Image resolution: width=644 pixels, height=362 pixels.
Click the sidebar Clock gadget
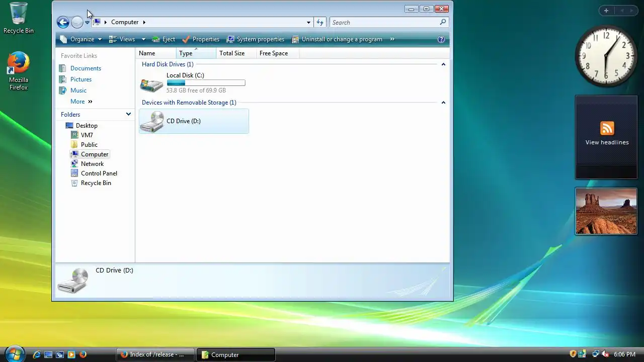606,56
